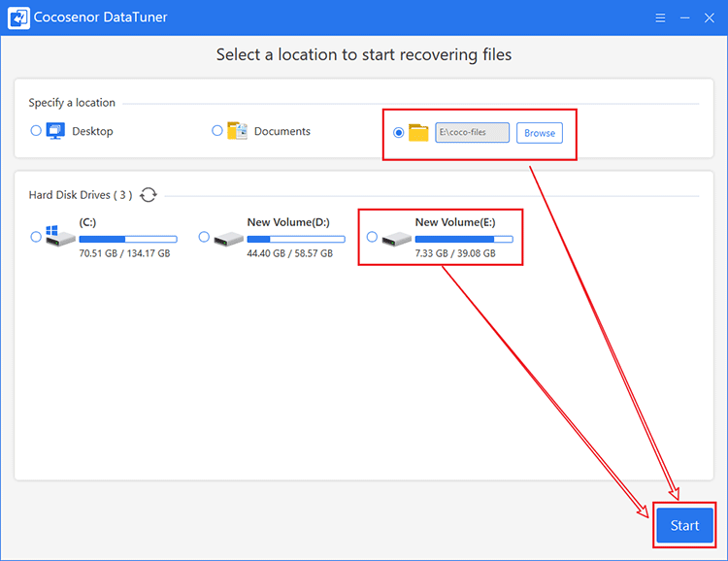Click the New Volume(E:) usage bar
This screenshot has height=561, width=728.
pos(464,239)
